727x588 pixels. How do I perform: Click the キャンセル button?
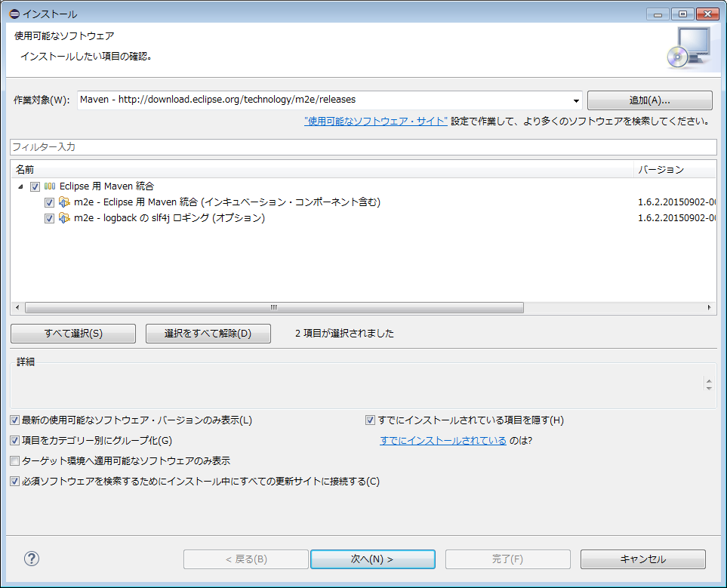point(643,559)
